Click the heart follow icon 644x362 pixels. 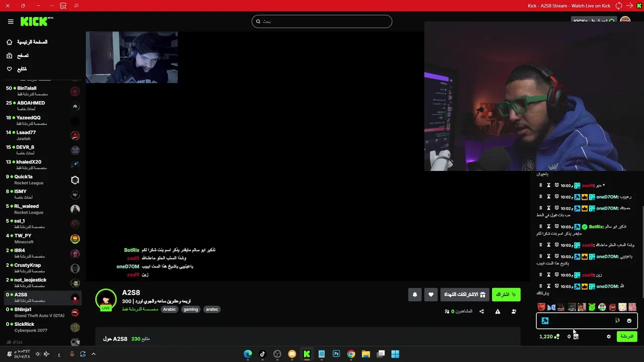(431, 295)
